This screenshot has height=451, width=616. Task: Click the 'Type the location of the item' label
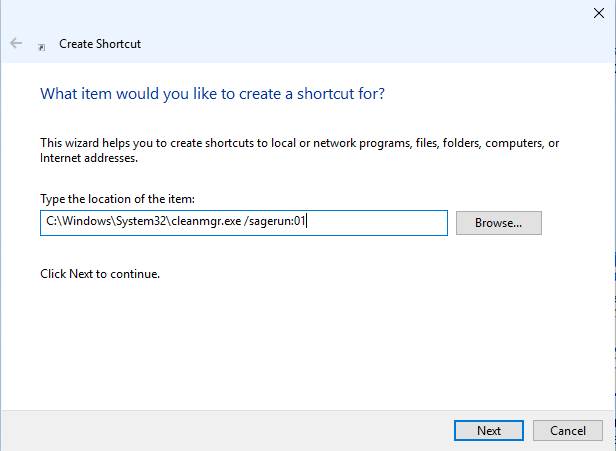coord(117,199)
